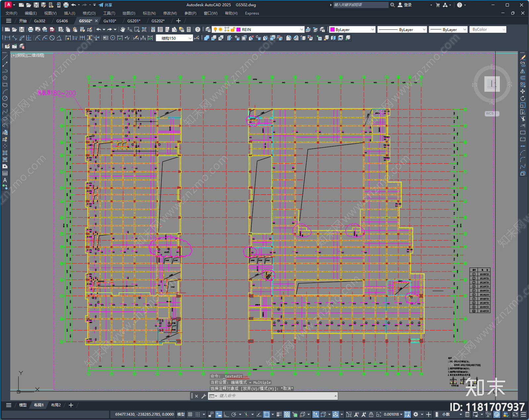The image size is (529, 420).
Task: Click the Undo arrow in the toolbar
Action: pyautogui.click(x=99, y=29)
